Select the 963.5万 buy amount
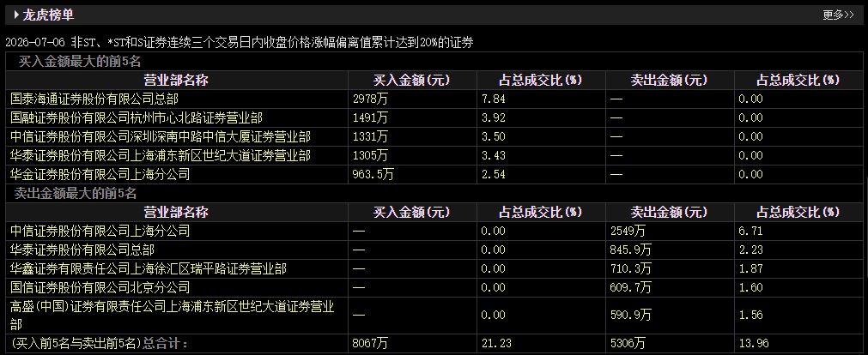This screenshot has width=868, height=355. click(373, 174)
